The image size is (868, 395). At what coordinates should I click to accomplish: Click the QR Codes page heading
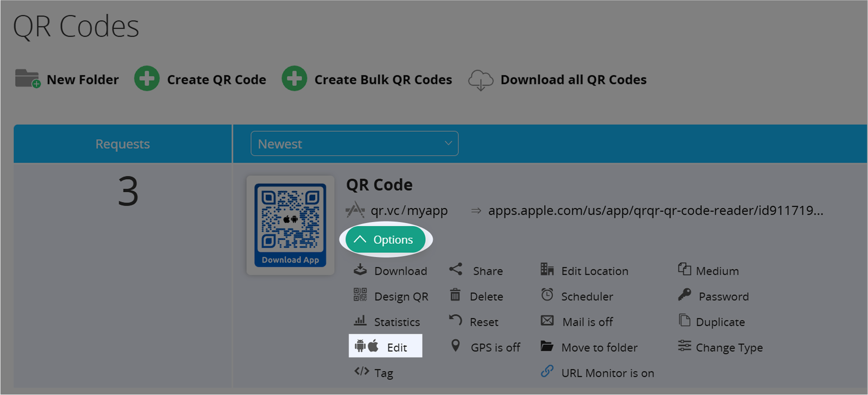point(76,26)
